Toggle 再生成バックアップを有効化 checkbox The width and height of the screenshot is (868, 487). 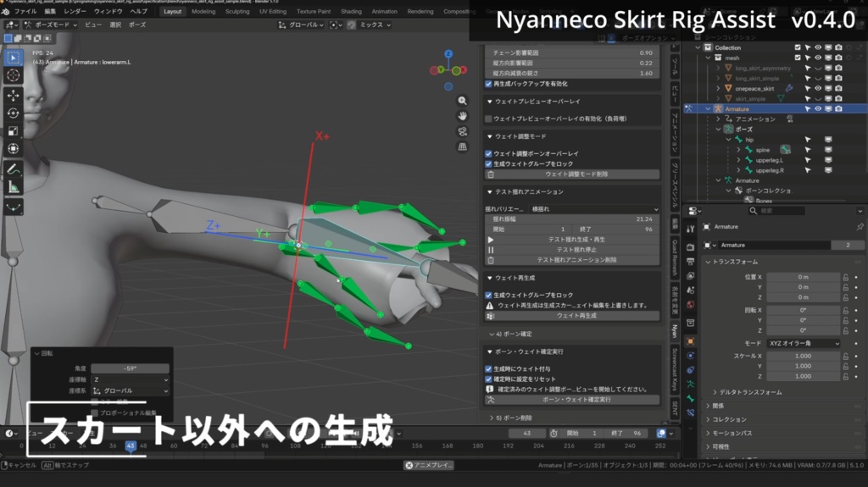488,84
